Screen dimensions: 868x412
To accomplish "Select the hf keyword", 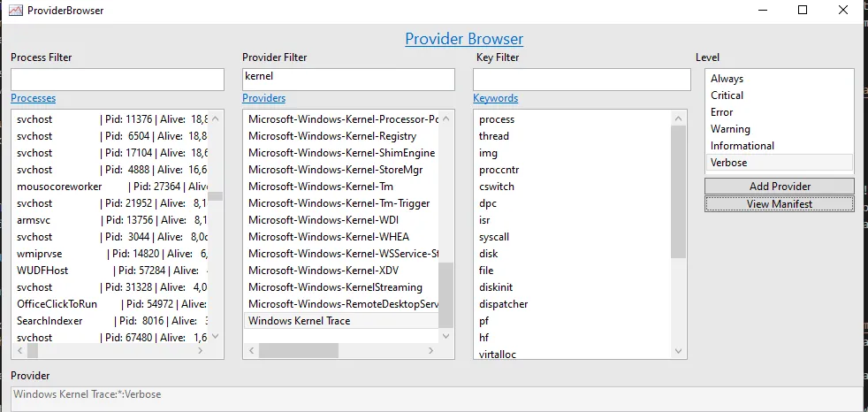I will (x=573, y=337).
